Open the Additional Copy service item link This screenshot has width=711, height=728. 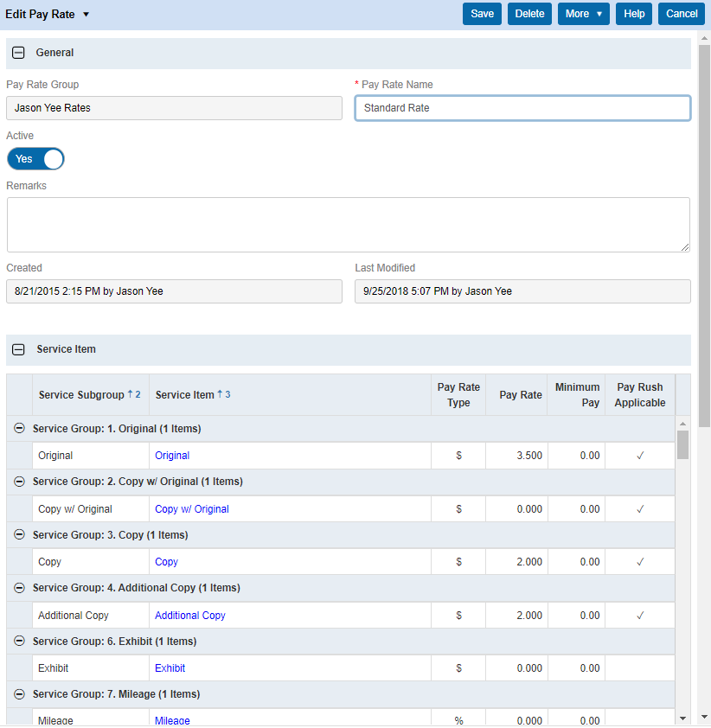pos(190,616)
